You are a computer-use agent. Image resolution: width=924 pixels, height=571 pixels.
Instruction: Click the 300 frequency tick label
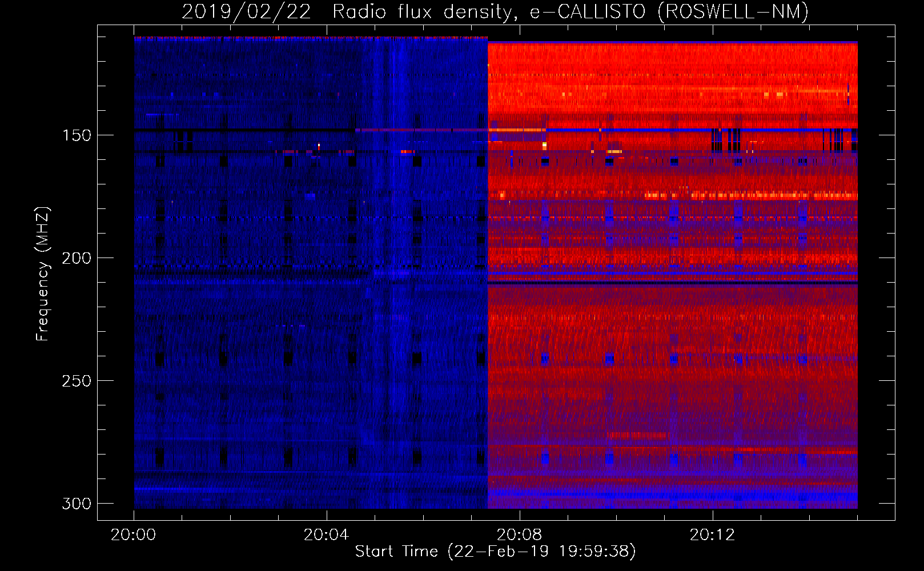pos(77,504)
